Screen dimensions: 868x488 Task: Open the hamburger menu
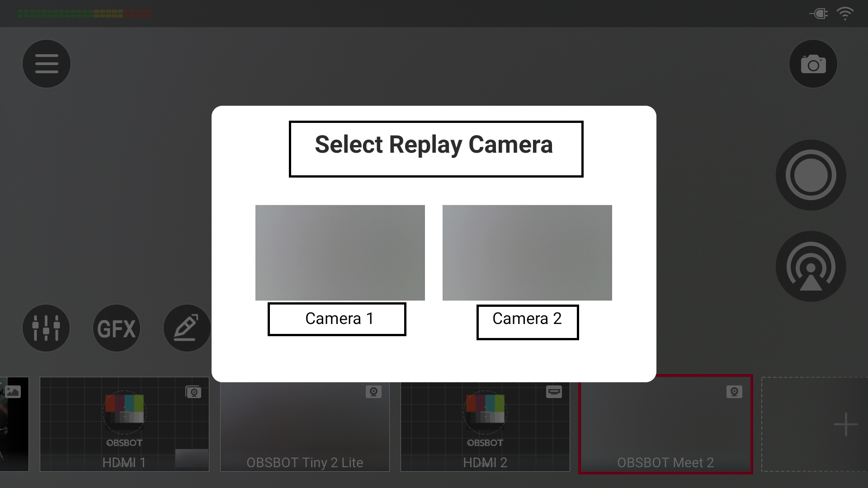[x=46, y=63]
